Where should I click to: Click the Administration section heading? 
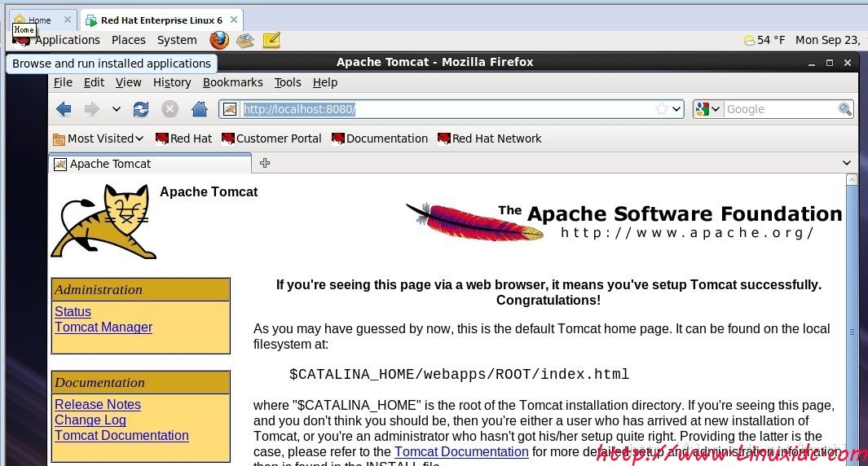(98, 289)
